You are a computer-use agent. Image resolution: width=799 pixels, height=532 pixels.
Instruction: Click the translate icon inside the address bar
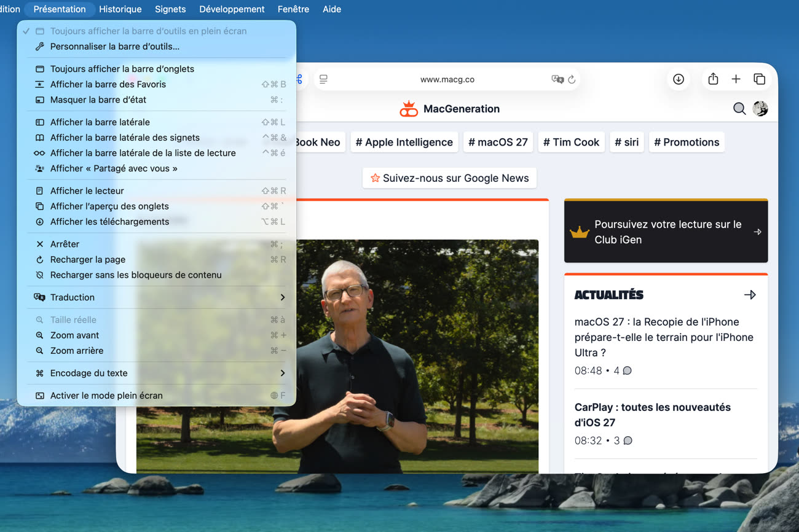coord(557,79)
